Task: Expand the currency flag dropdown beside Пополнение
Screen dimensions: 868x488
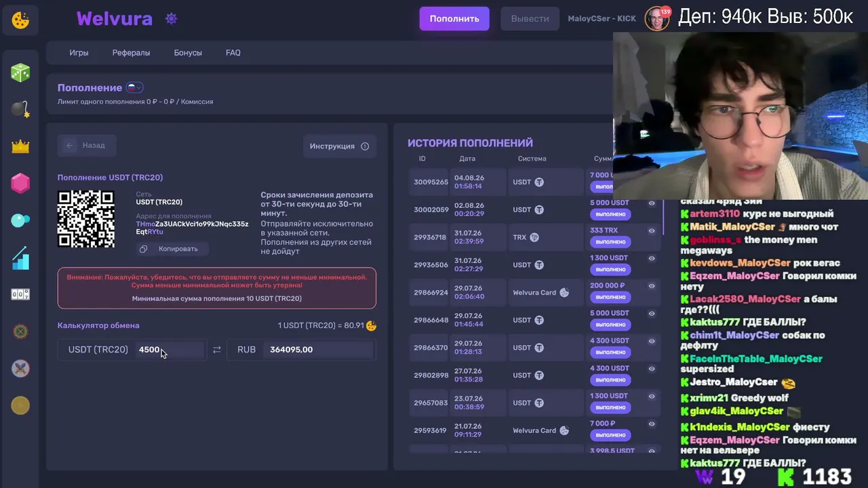Action: coord(135,87)
